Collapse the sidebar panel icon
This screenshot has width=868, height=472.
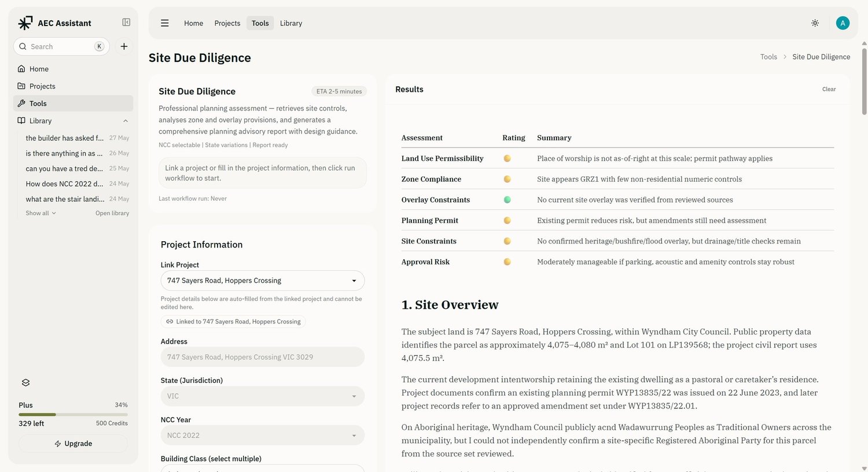(126, 23)
